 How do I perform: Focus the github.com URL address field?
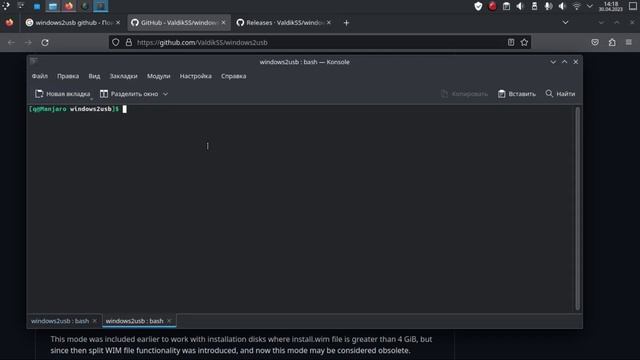(320, 42)
